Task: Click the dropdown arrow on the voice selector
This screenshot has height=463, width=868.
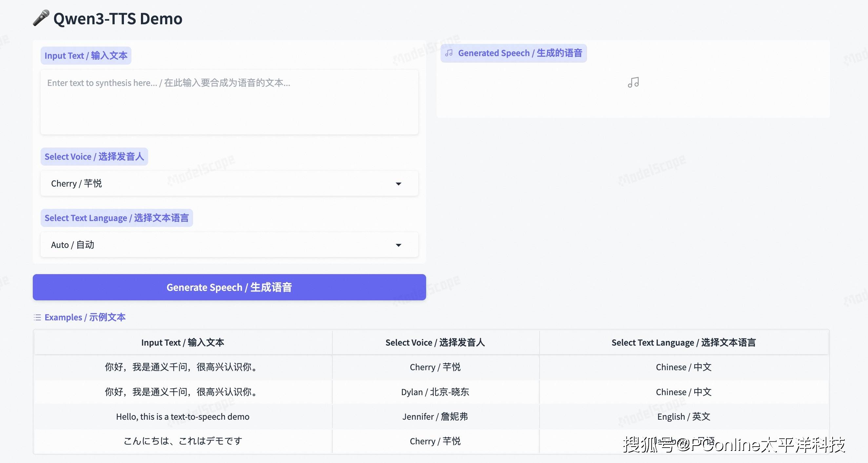Action: pos(399,183)
